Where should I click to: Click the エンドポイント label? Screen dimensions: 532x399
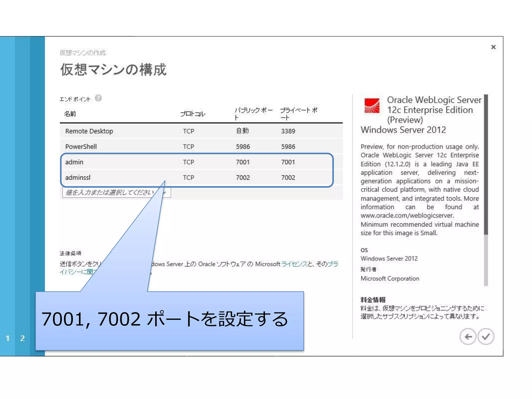(75, 99)
